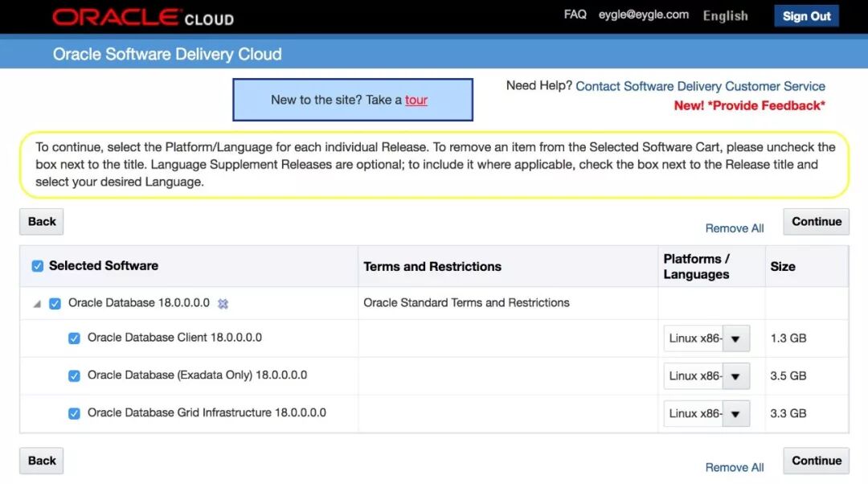Click the Oracle Cloud logo
Image resolution: width=868 pixels, height=484 pixels.
(x=143, y=17)
